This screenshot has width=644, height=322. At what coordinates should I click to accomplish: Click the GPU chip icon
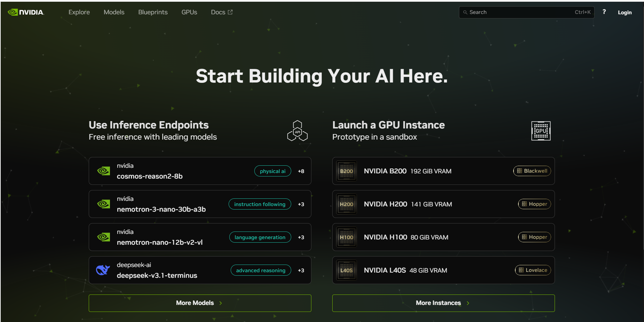pos(541,131)
